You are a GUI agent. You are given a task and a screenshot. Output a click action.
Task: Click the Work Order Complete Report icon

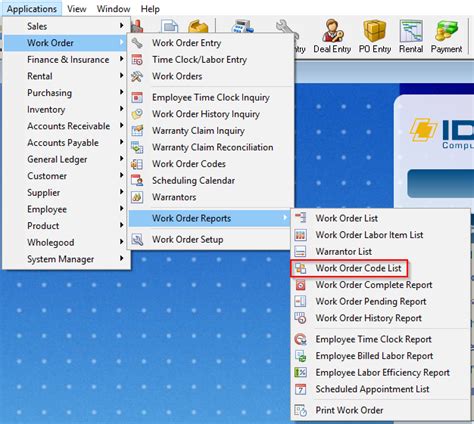coord(301,285)
